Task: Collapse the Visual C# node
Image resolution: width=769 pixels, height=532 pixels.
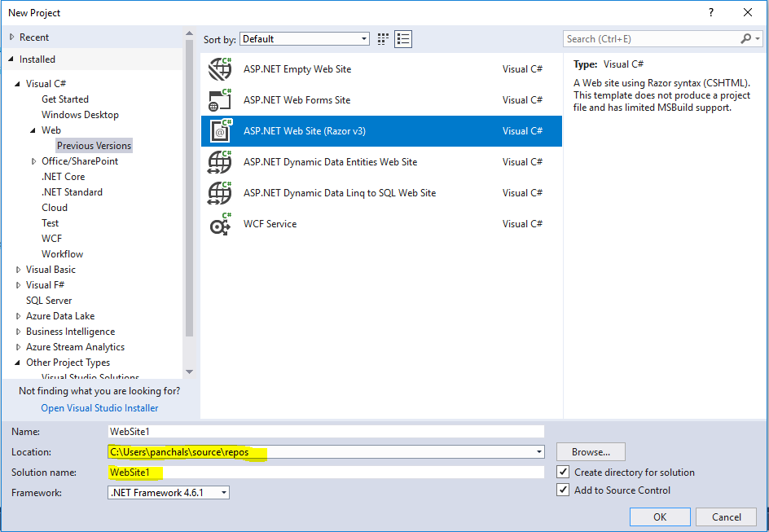Action: (17, 84)
